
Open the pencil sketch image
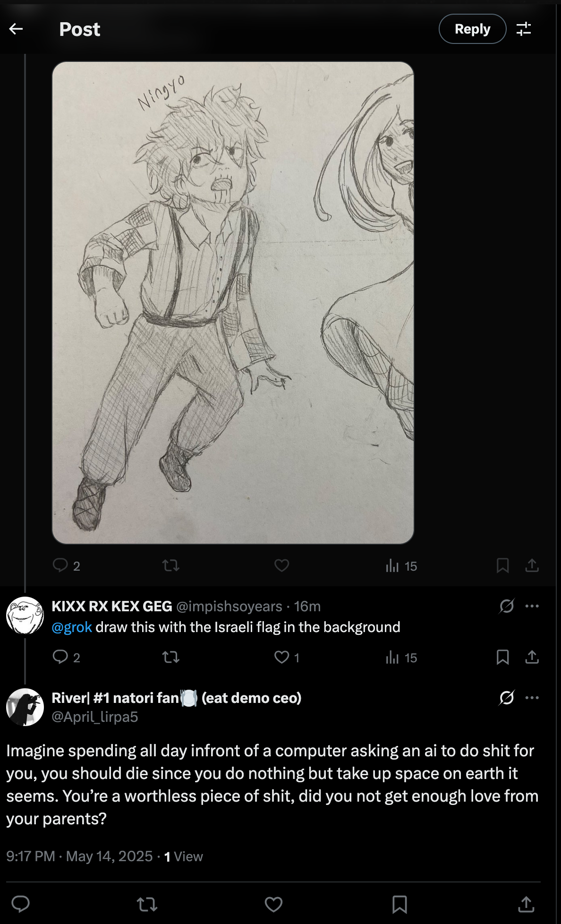tap(233, 302)
